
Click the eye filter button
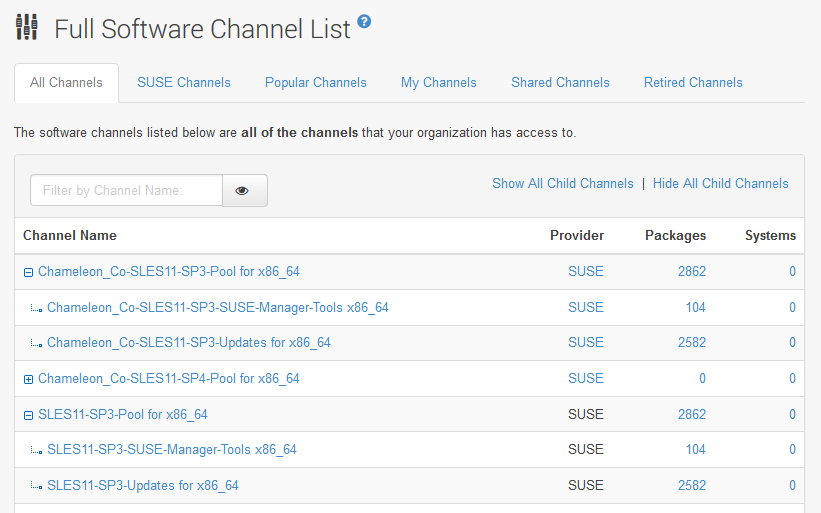[x=245, y=191]
